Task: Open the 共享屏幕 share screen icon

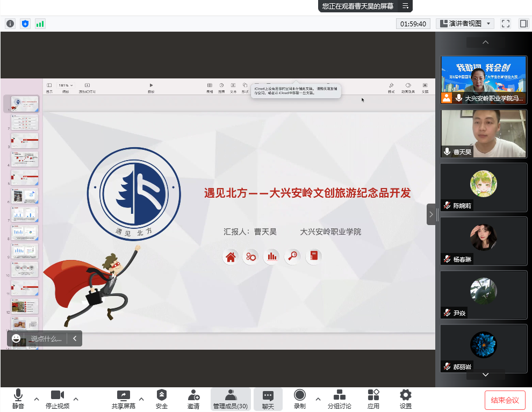Action: pyautogui.click(x=123, y=399)
